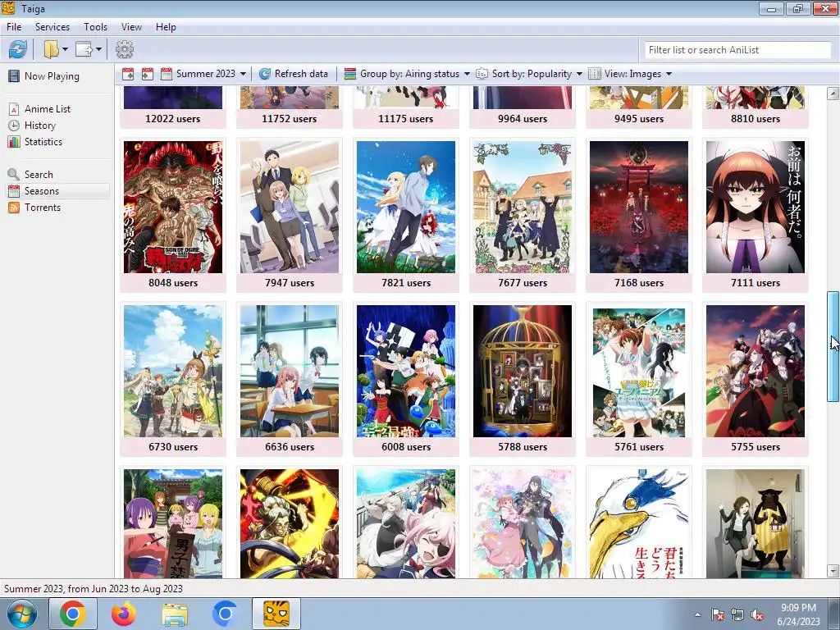This screenshot has height=630, width=840.
Task: Expand the View: Images dropdown
Action: (669, 74)
